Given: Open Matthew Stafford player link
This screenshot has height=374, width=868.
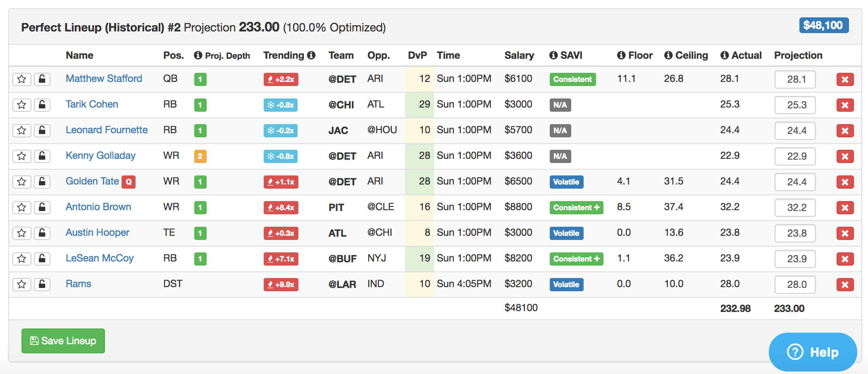Looking at the screenshot, I should [x=104, y=79].
